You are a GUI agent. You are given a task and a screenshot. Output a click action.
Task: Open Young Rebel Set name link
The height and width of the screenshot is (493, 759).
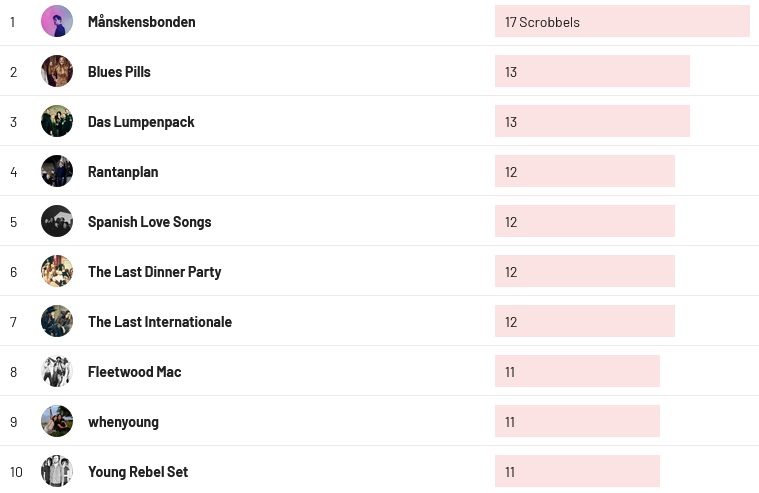(138, 472)
